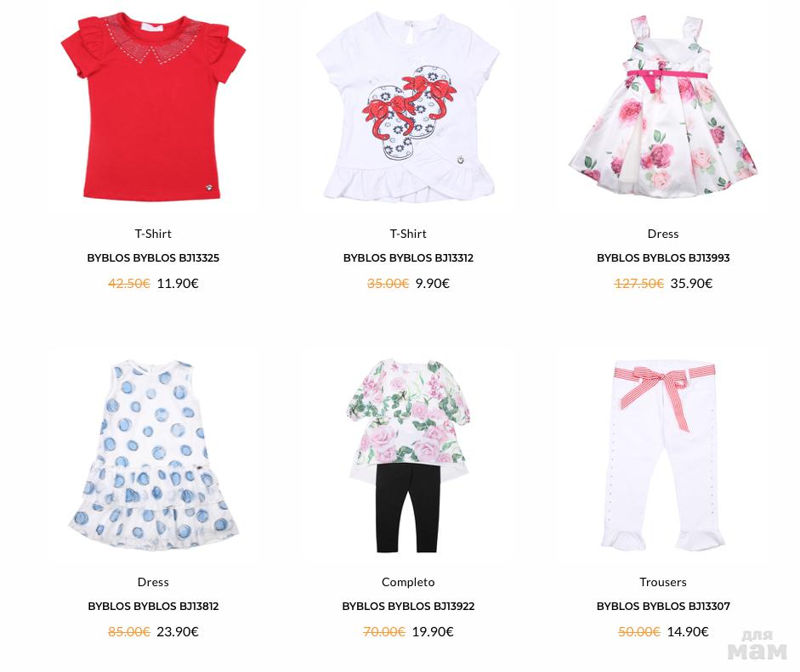This screenshot has width=800, height=672.
Task: Open the white trousers with striped bow image
Action: pyautogui.click(x=663, y=455)
